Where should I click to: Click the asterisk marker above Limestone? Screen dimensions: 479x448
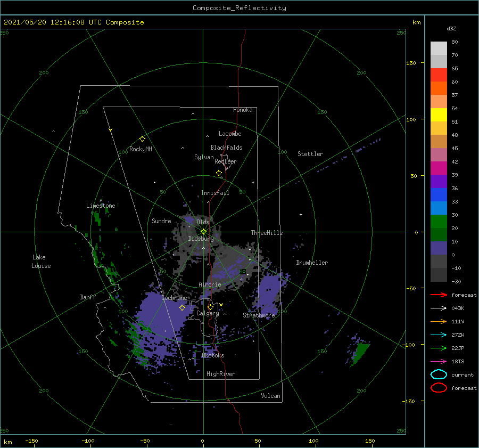pyautogui.click(x=101, y=201)
